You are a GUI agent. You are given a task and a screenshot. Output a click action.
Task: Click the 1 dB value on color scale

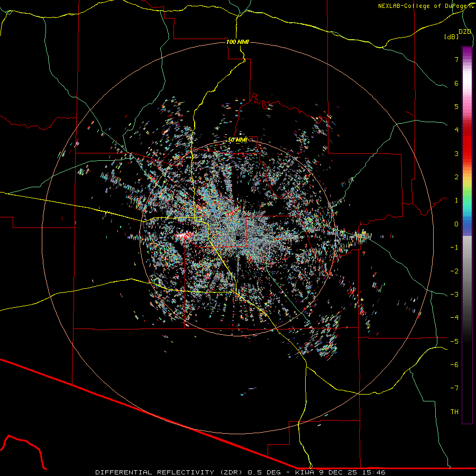tap(456, 200)
